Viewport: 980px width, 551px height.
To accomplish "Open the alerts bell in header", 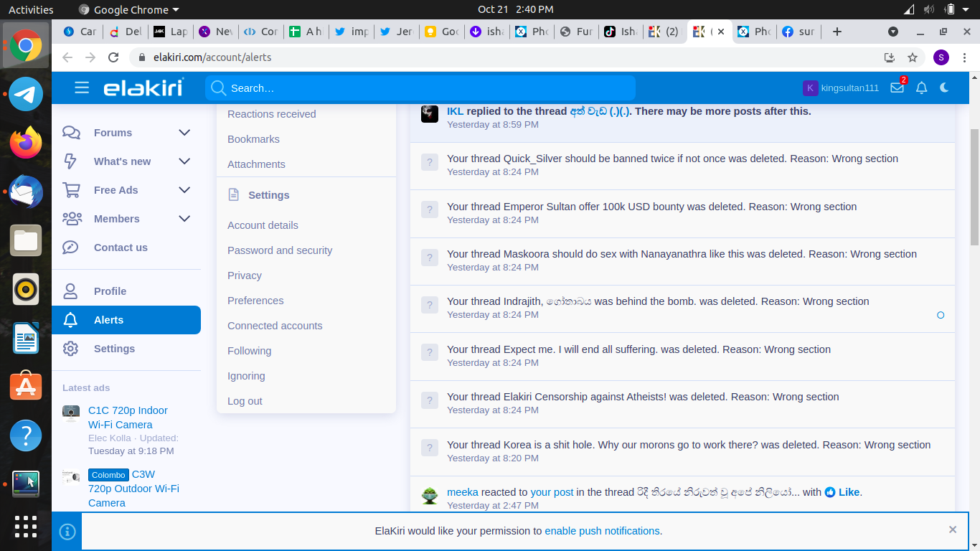I will (x=922, y=88).
